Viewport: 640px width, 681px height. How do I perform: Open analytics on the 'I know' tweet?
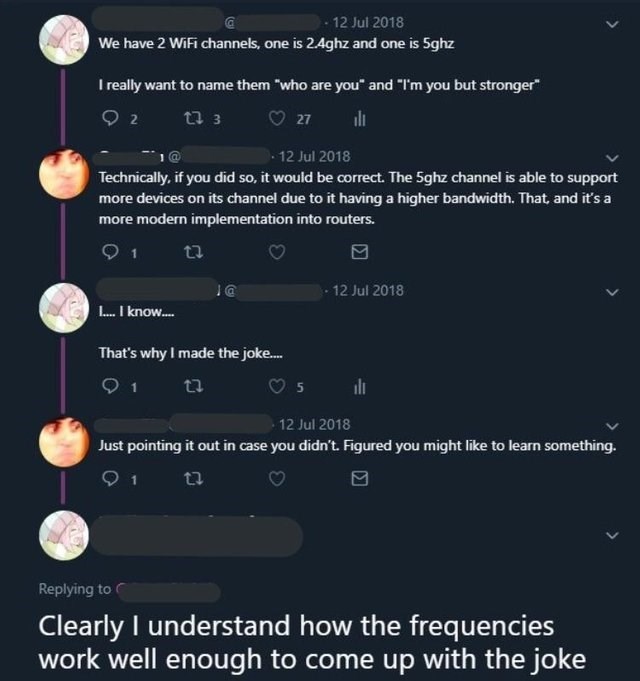(x=360, y=388)
